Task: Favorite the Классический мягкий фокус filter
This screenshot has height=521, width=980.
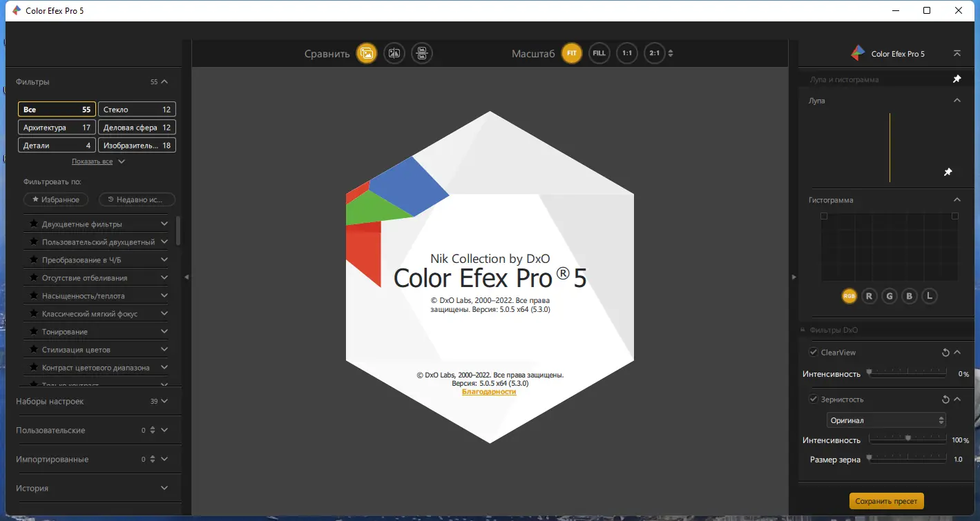Action: [x=34, y=313]
